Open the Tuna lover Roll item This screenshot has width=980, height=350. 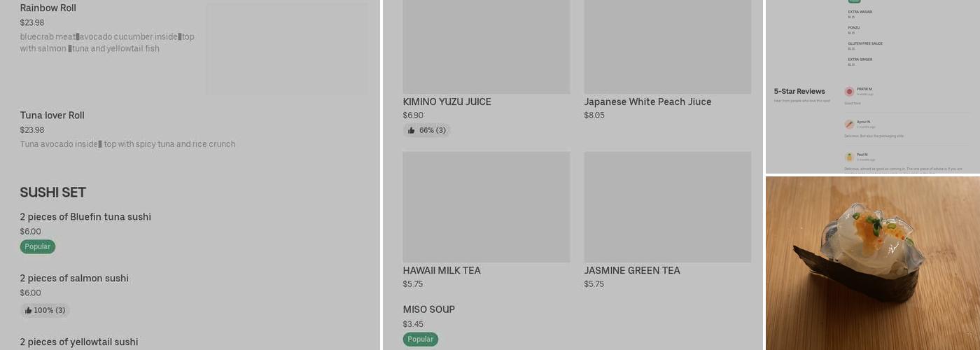click(52, 115)
